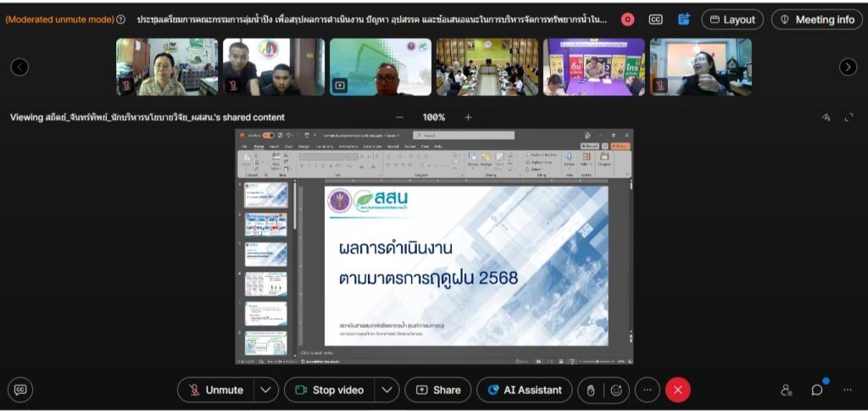The image size is (868, 411).
Task: Open the more options ellipsis in the meeting controls
Action: (647, 390)
